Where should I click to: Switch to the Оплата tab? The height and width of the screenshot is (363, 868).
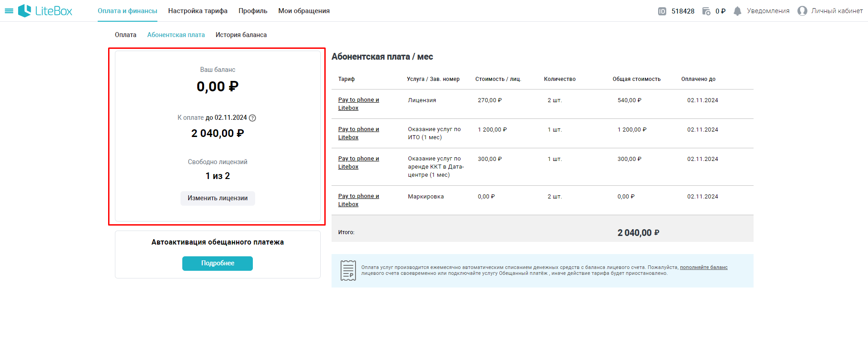[x=126, y=35]
